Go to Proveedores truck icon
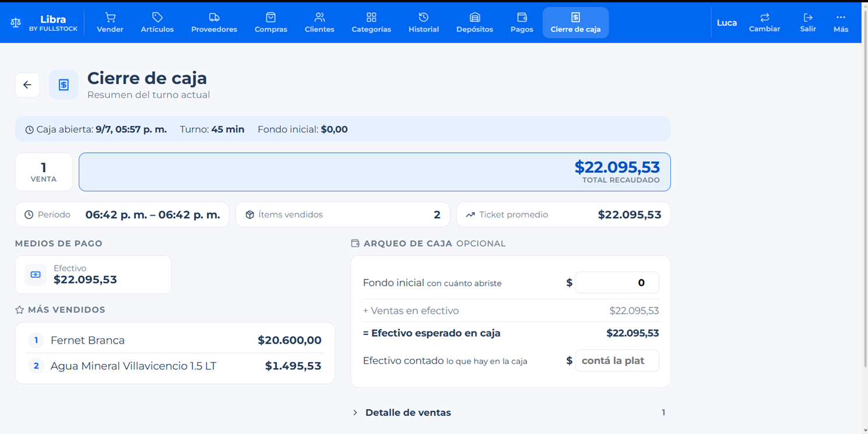The image size is (868, 434). click(214, 17)
